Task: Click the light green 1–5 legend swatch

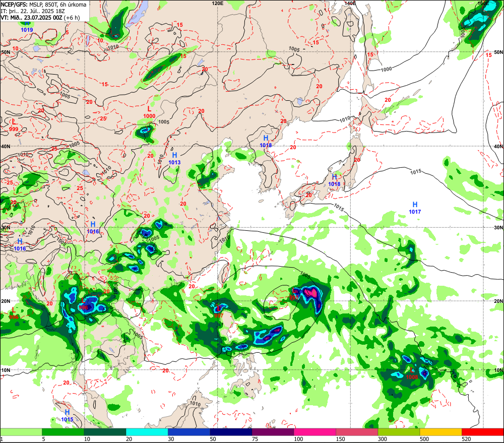Action: click(x=21, y=432)
